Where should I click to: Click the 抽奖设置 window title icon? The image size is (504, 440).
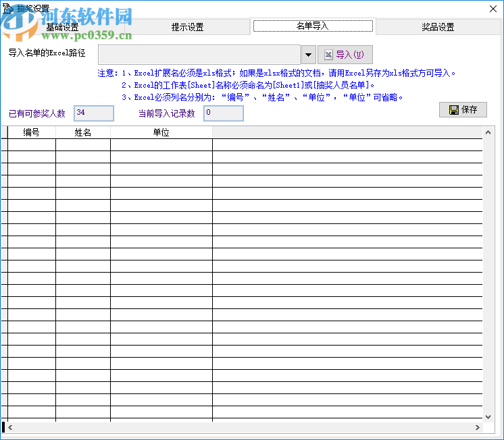(x=8, y=9)
